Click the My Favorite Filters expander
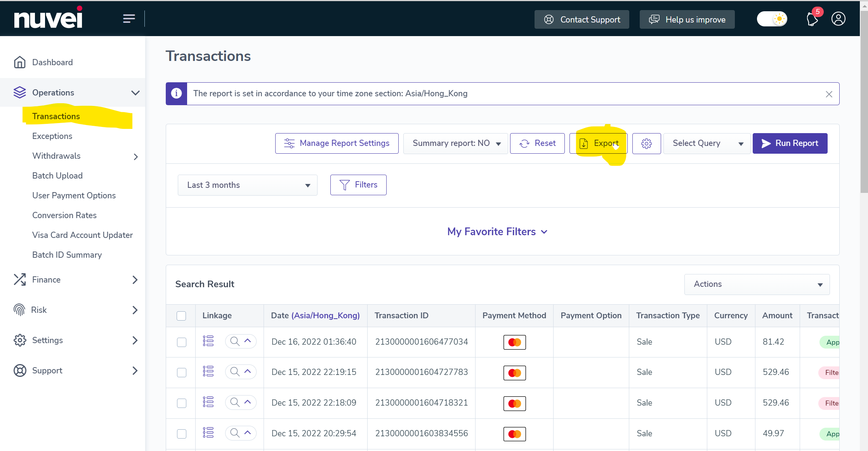 [x=496, y=231]
